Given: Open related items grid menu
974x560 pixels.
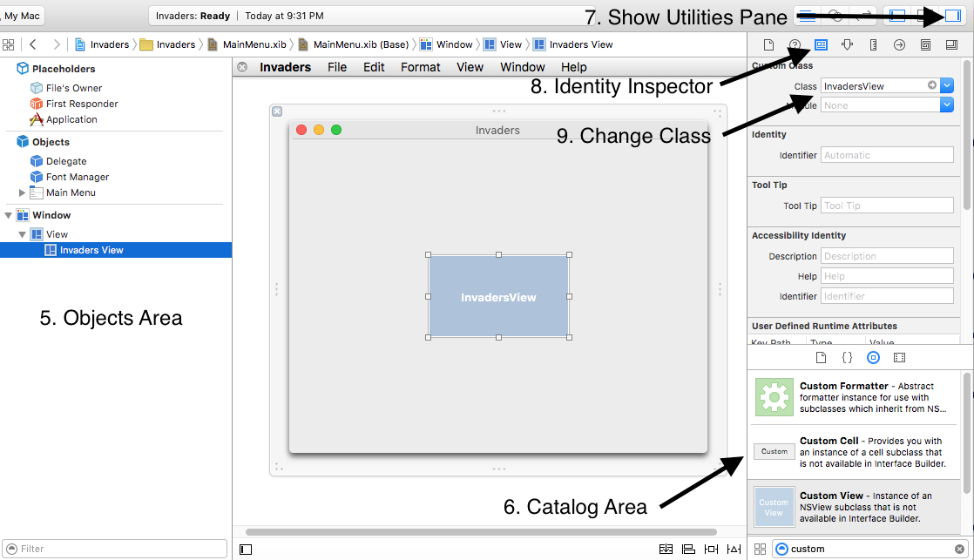Looking at the screenshot, I should click(8, 44).
